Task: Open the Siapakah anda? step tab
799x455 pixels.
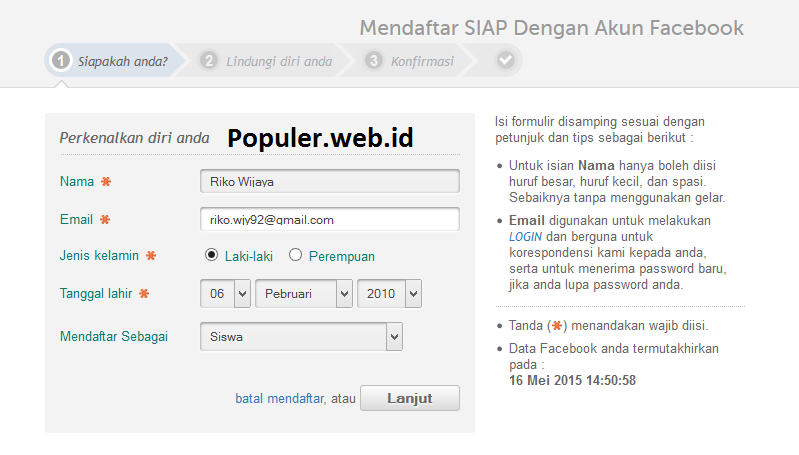Action: tap(115, 61)
